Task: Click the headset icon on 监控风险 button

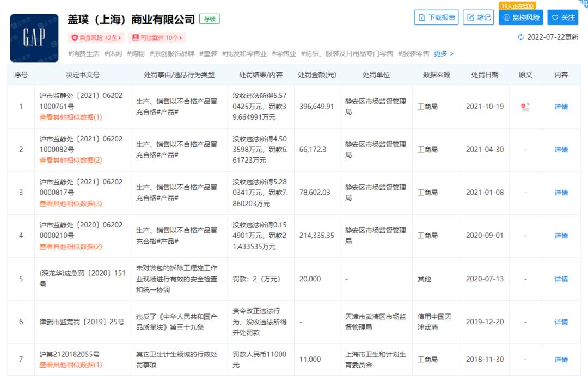Action: coord(506,17)
